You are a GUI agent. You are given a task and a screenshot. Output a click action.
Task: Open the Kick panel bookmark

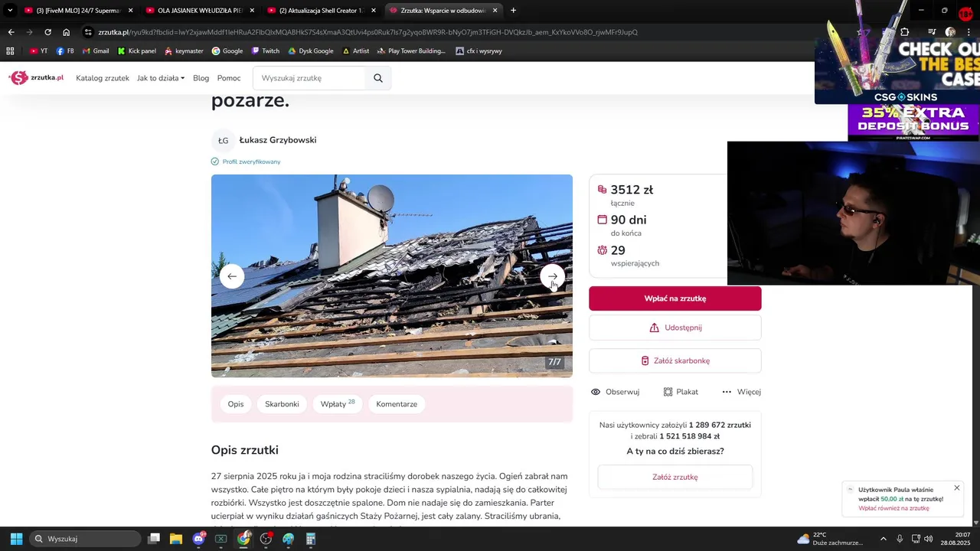tap(136, 51)
